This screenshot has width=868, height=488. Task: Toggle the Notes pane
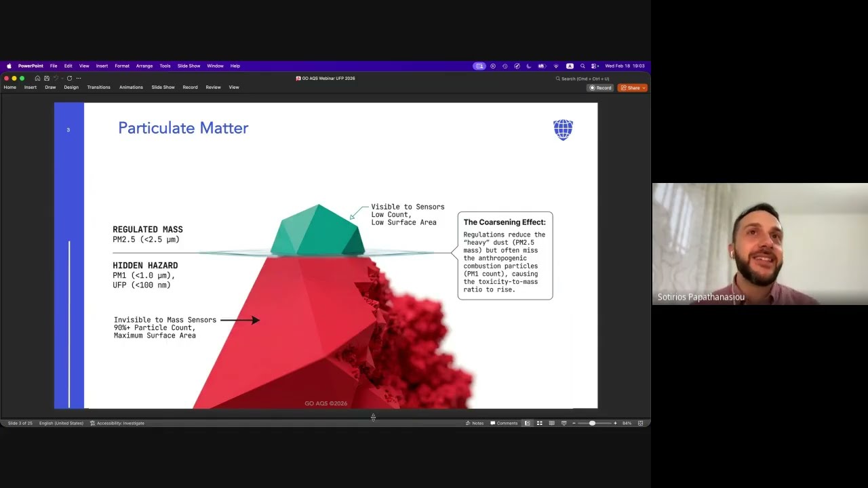474,423
